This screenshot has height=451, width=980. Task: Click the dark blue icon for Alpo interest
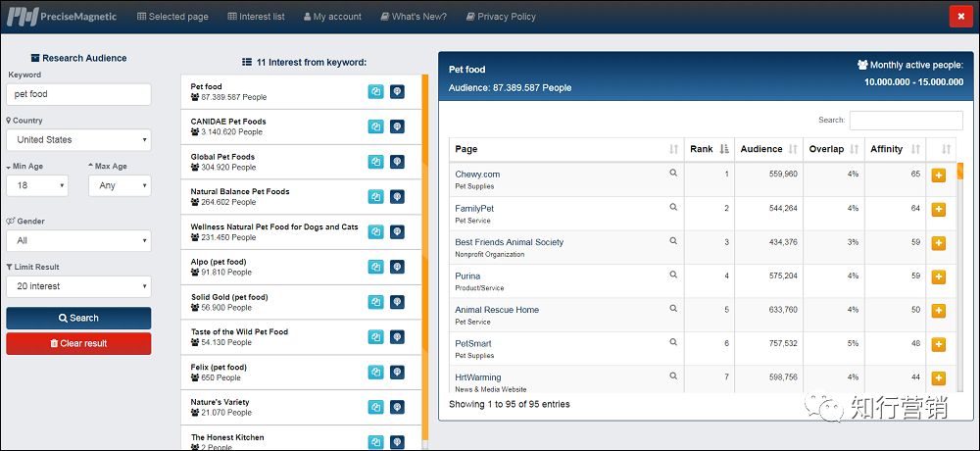pyautogui.click(x=397, y=267)
